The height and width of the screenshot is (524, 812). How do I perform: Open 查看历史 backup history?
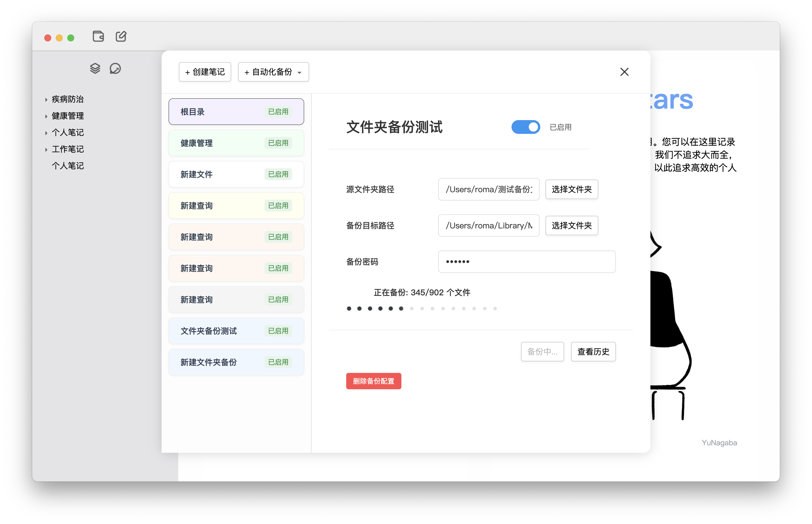pos(593,352)
